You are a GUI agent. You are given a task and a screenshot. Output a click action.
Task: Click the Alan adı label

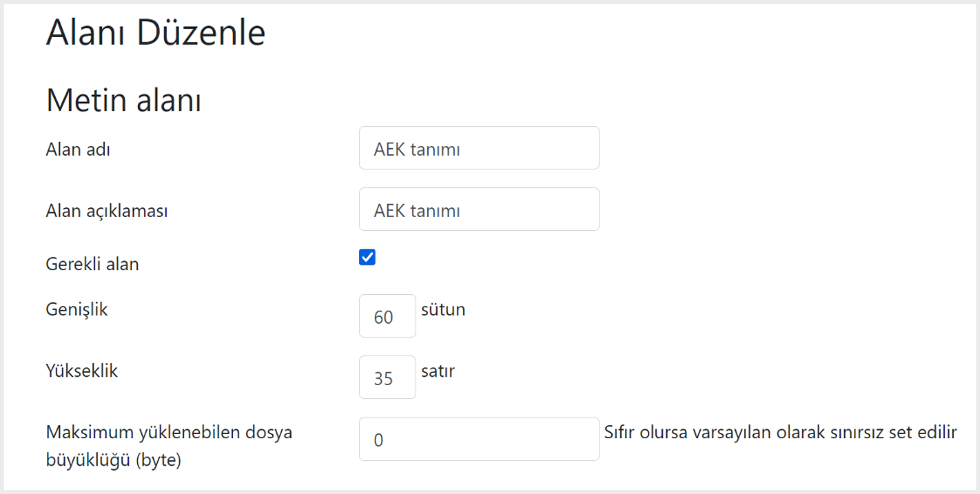coord(78,150)
